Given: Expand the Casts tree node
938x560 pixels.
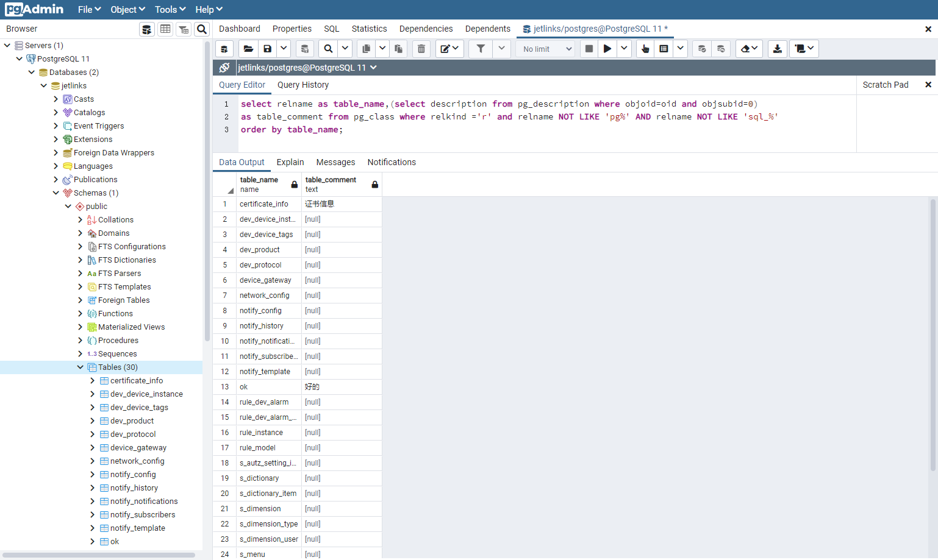Looking at the screenshot, I should click(55, 99).
